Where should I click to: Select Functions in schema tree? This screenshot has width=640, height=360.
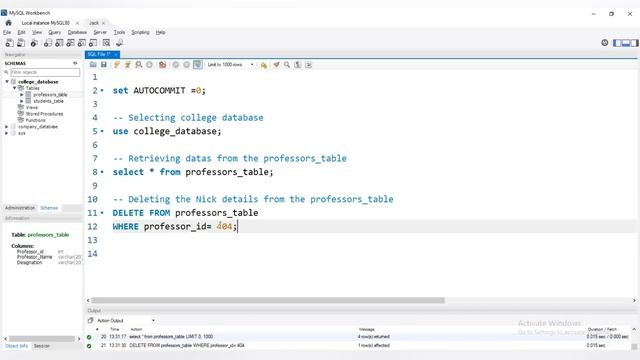pyautogui.click(x=36, y=120)
